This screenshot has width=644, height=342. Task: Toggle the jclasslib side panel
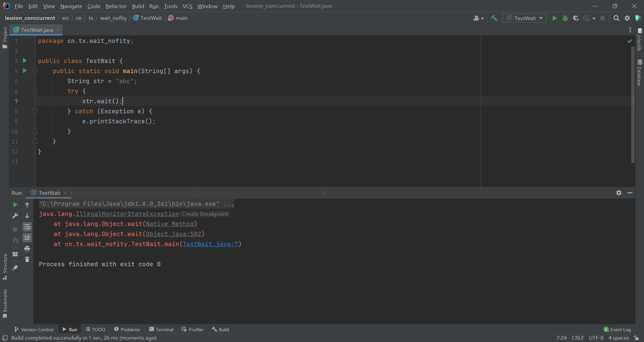point(640,40)
